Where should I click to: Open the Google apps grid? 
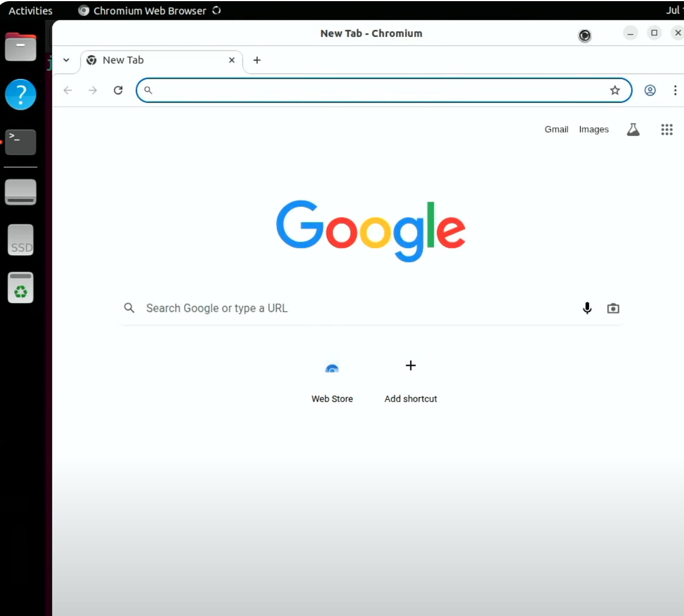(667, 130)
